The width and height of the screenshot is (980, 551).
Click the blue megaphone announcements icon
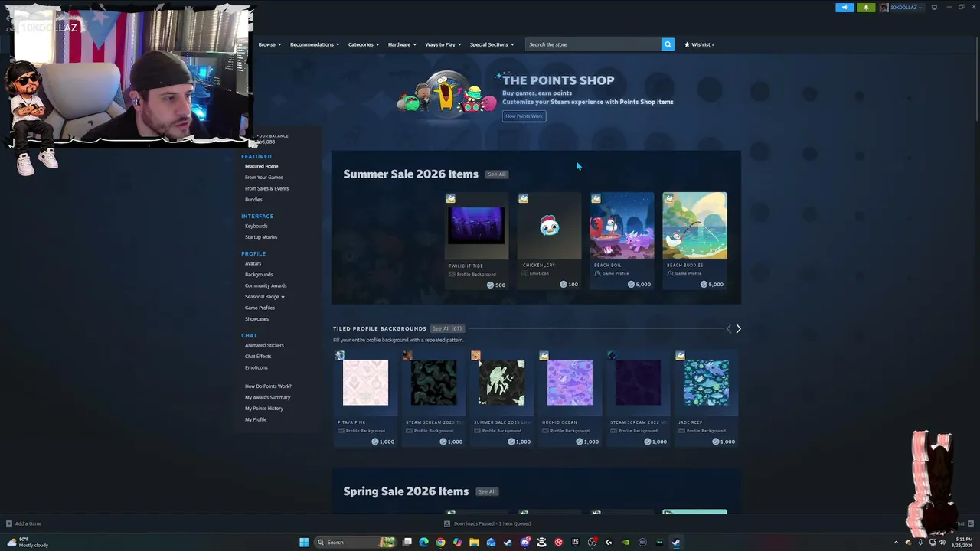[844, 8]
